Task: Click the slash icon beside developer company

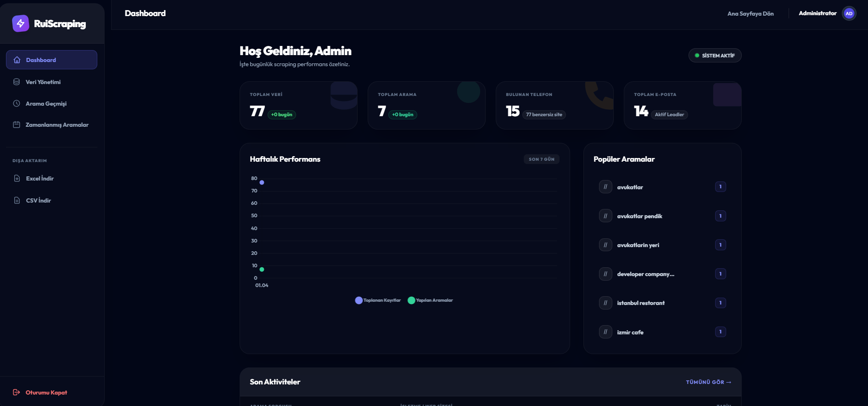Action: coord(605,274)
